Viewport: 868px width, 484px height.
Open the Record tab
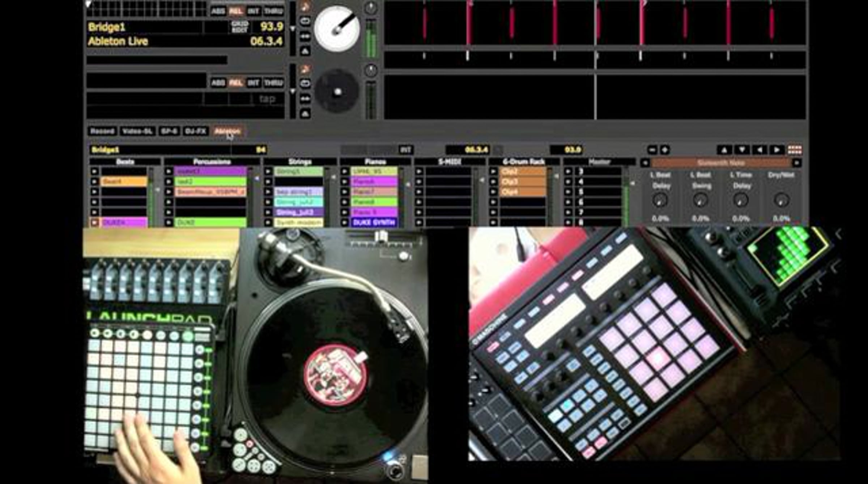click(x=102, y=131)
